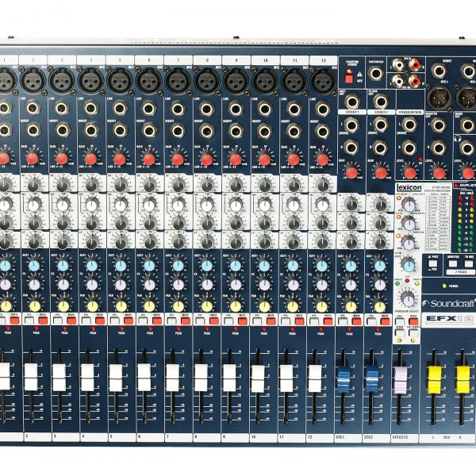Click the channel 6 white fader cap
This screenshot has width=476, height=476.
tap(144, 378)
